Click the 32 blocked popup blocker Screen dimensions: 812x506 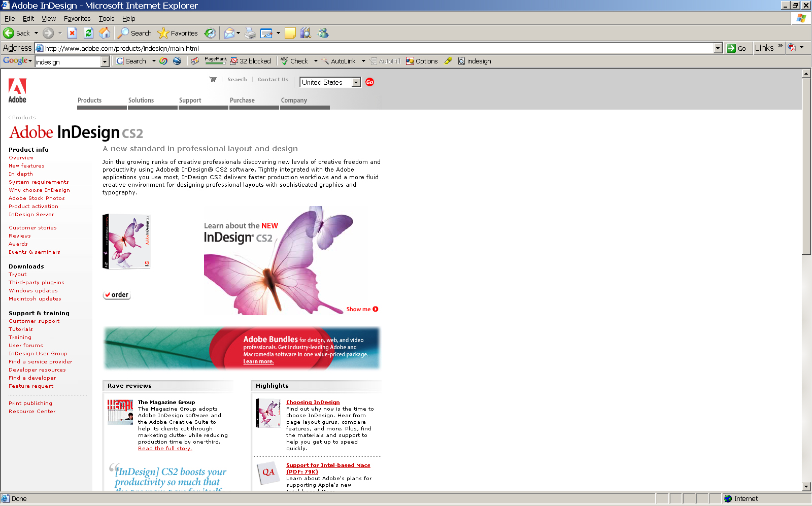click(251, 61)
